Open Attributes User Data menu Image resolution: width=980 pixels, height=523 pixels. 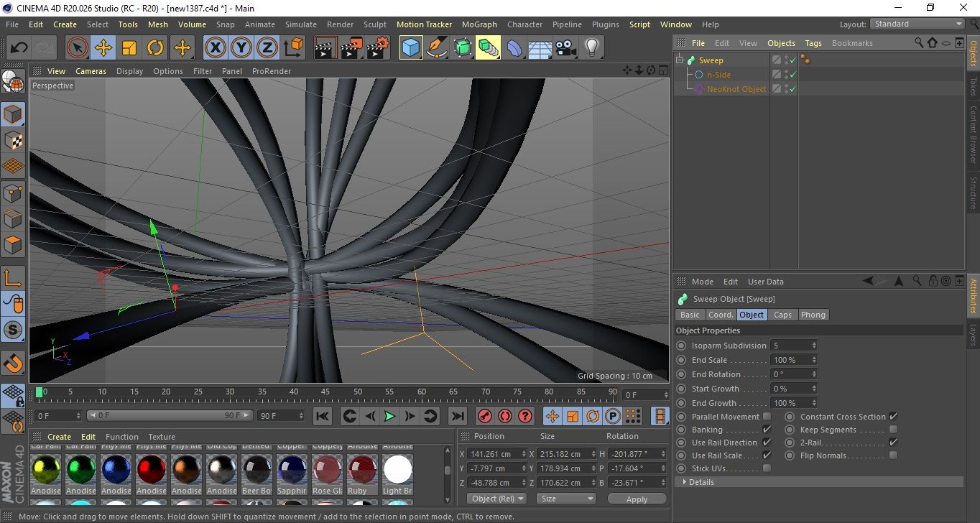765,282
